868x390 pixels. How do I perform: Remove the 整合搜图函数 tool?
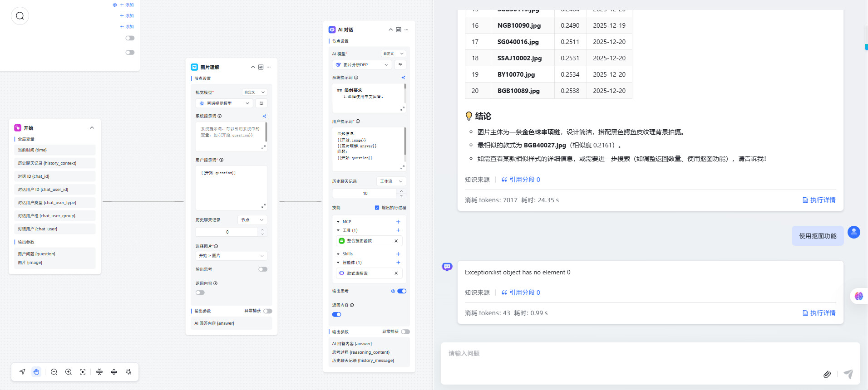click(396, 241)
